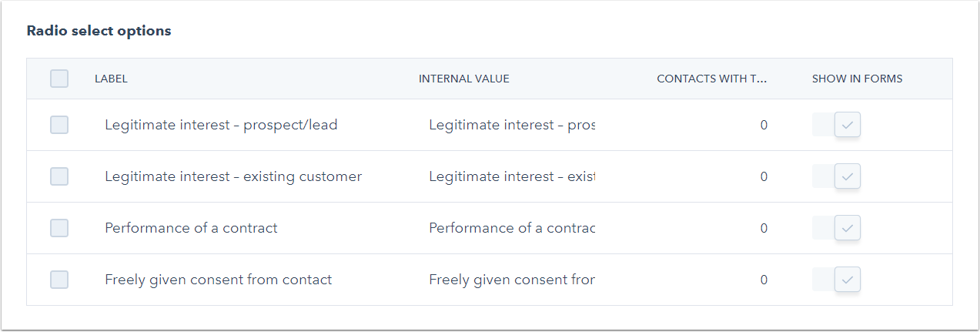The image size is (980, 332).
Task: Select the Performance of a contract checkbox
Action: [59, 228]
